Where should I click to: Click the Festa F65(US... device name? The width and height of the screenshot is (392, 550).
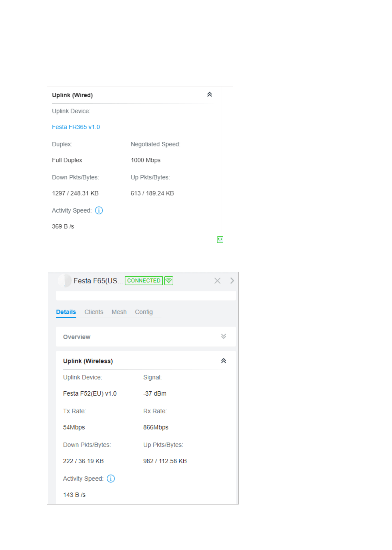[98, 281]
